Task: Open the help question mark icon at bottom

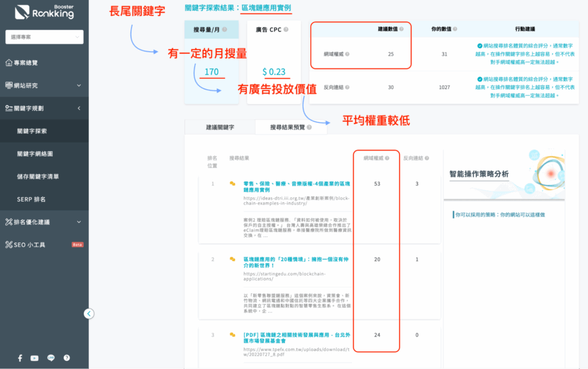Action: 66,358
